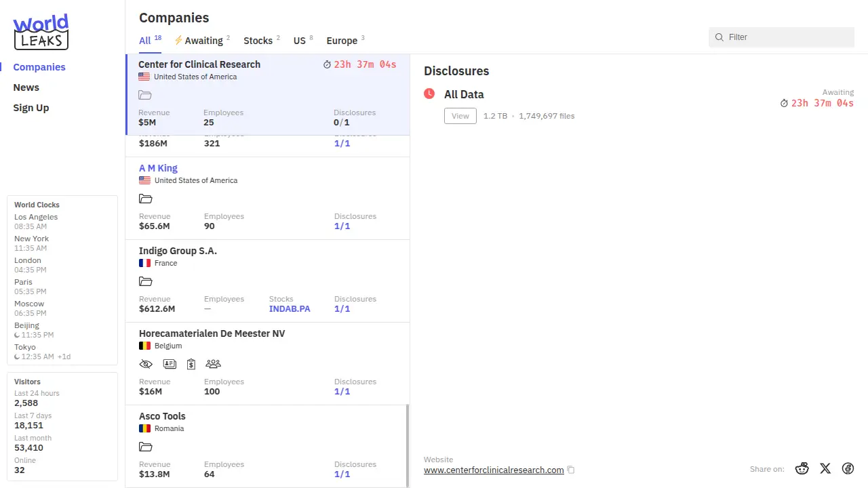
Task: Click folder icon under Indigo Group S.A.
Action: point(145,281)
